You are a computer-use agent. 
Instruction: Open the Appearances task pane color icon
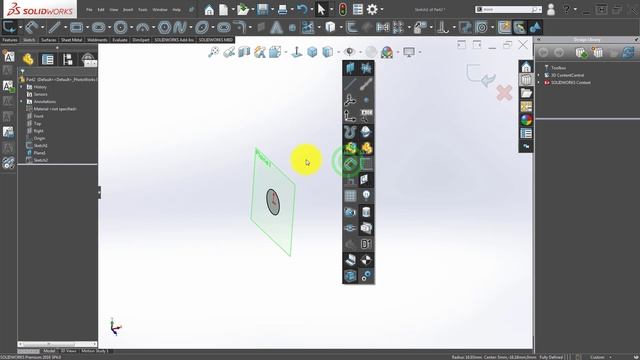(526, 120)
